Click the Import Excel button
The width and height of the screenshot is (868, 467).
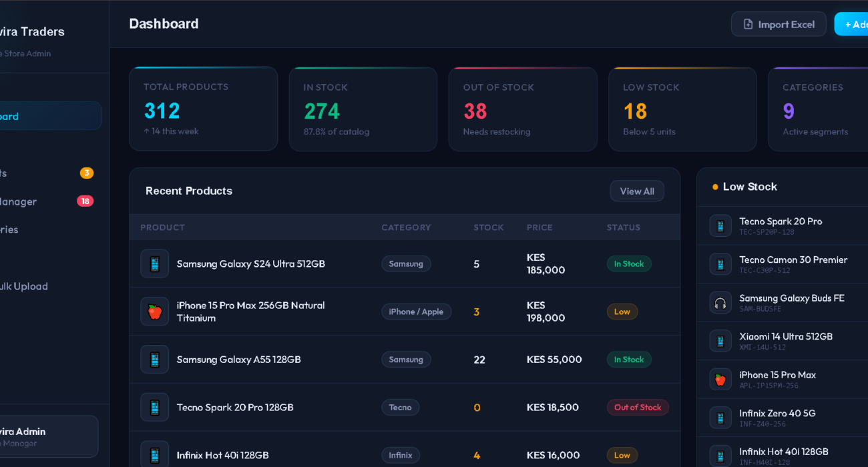pyautogui.click(x=779, y=24)
